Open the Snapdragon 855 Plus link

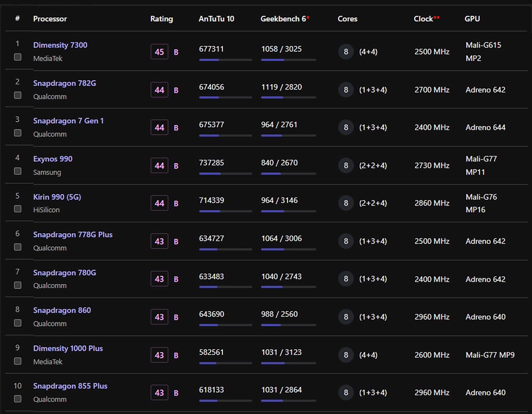(70, 386)
